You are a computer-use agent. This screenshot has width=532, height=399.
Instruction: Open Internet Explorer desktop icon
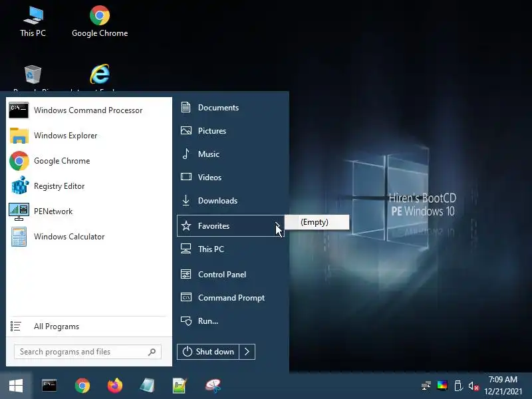point(100,77)
